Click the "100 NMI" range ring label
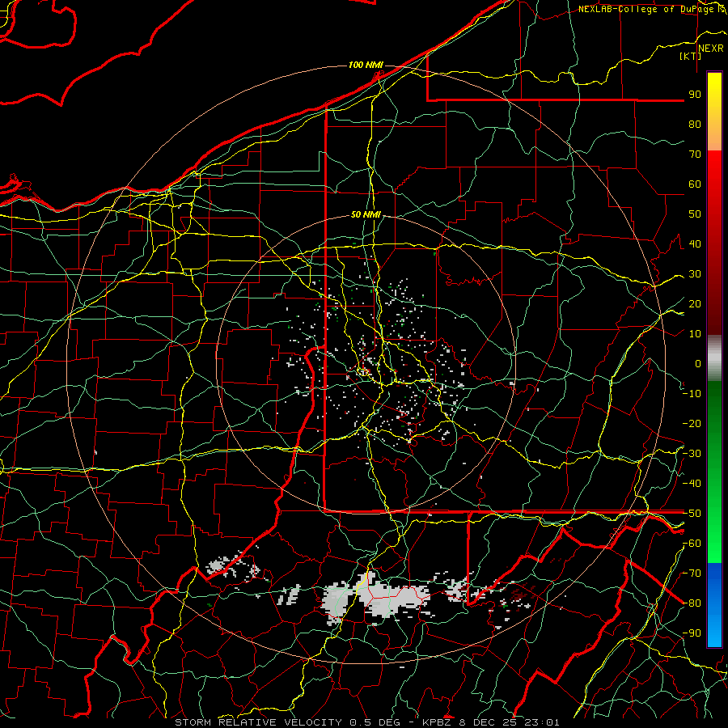The image size is (728, 728). pos(366,65)
